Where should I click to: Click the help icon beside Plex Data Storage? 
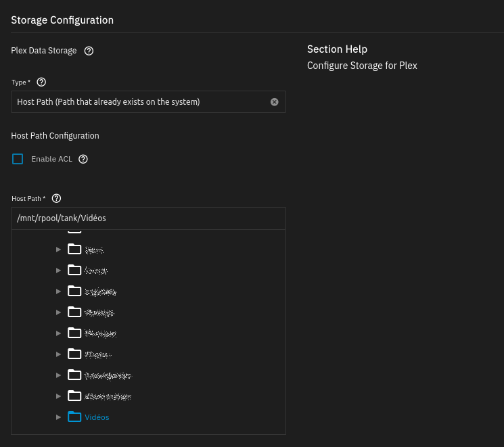[x=89, y=51]
